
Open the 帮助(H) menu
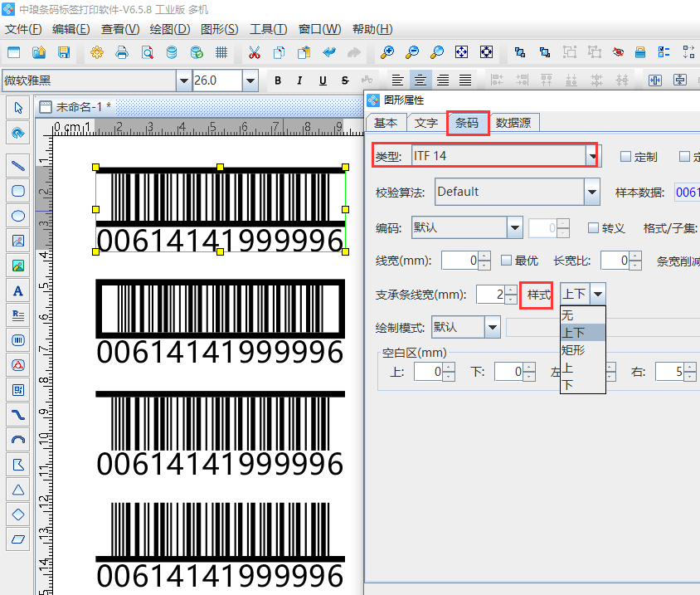pyautogui.click(x=372, y=30)
